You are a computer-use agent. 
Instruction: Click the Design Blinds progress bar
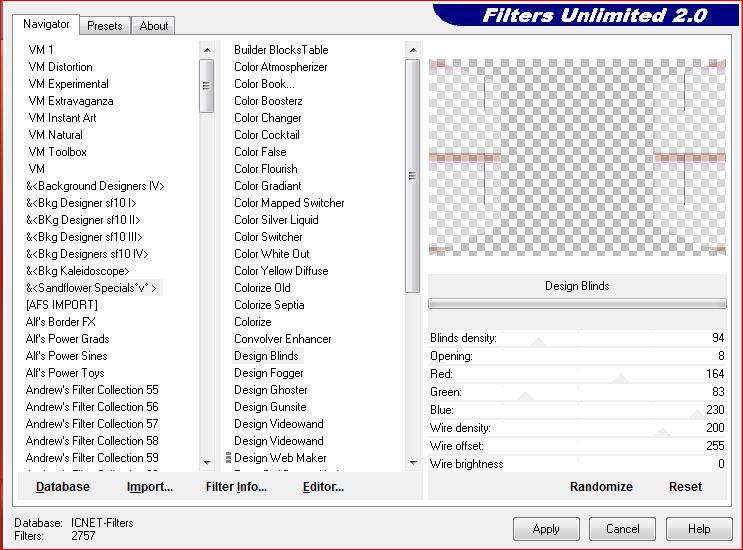point(577,304)
